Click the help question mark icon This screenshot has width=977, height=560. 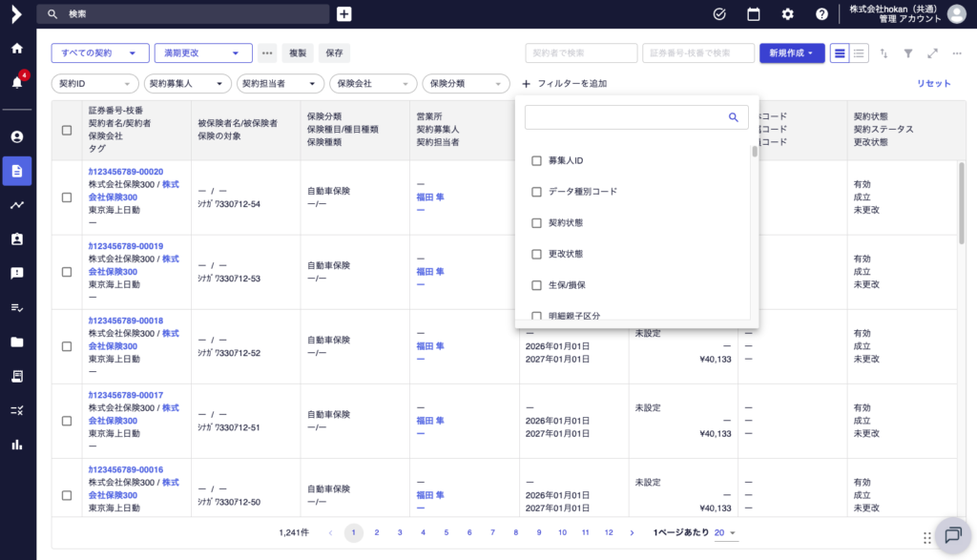coord(821,14)
